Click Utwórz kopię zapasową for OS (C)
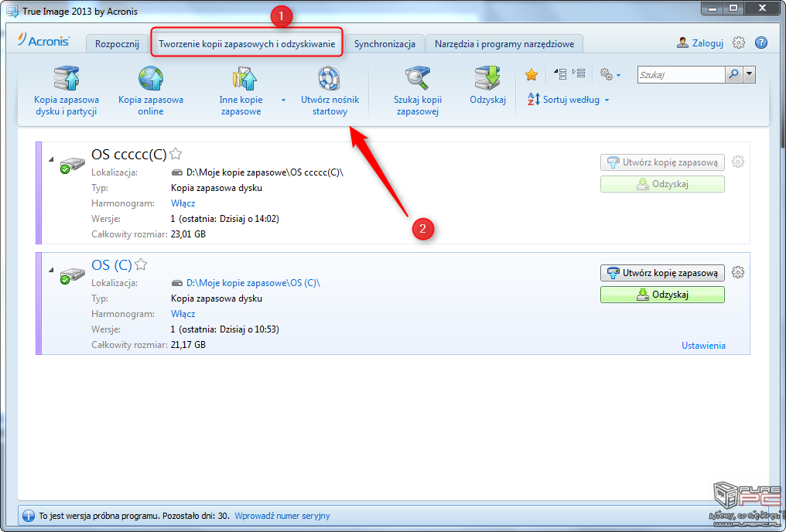The width and height of the screenshot is (786, 532). (662, 273)
